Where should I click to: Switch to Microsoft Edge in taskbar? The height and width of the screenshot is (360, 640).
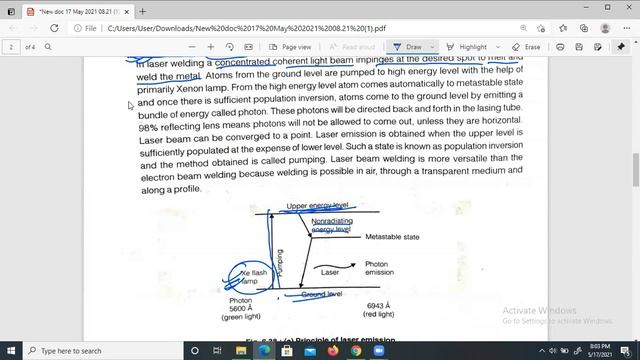[264, 351]
